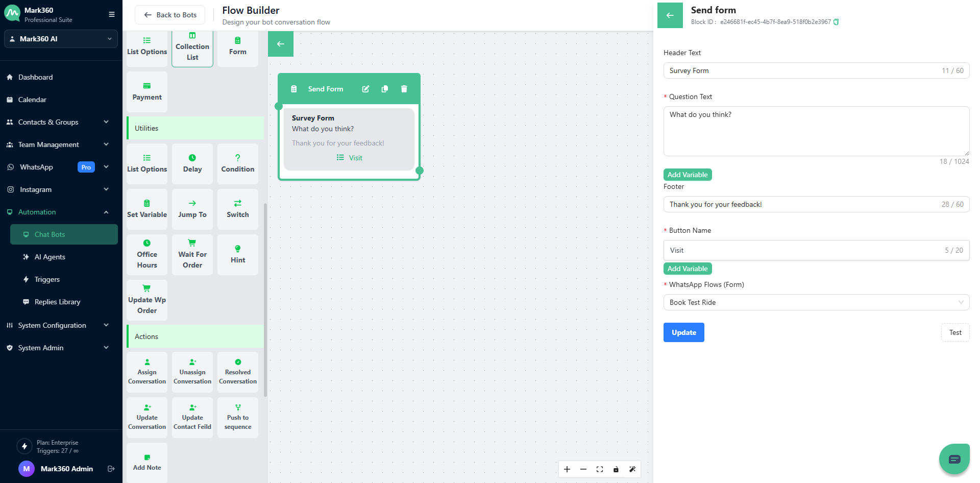Collapse the Automation menu section
Viewport: 980px width, 483px height.
[106, 212]
